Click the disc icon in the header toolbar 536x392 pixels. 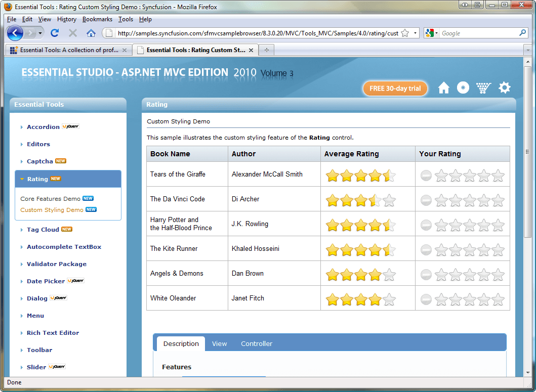coord(463,88)
